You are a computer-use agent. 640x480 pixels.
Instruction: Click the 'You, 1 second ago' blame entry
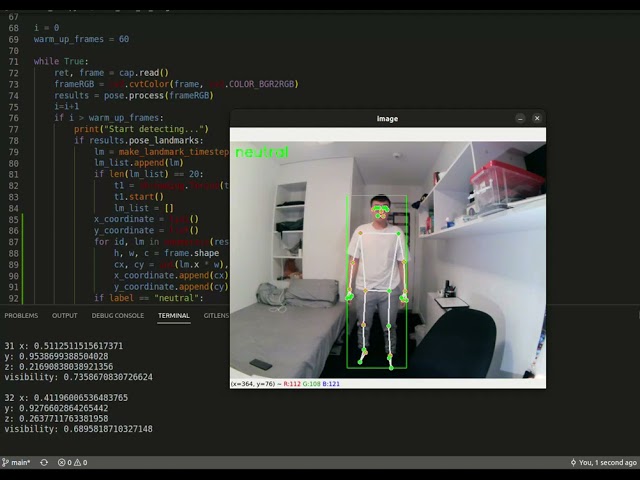(604, 462)
